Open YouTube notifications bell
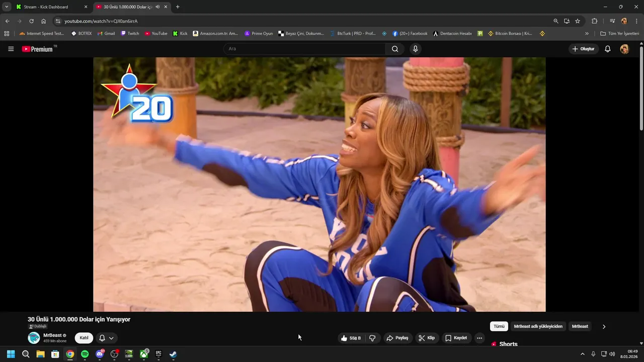 pos(607,49)
